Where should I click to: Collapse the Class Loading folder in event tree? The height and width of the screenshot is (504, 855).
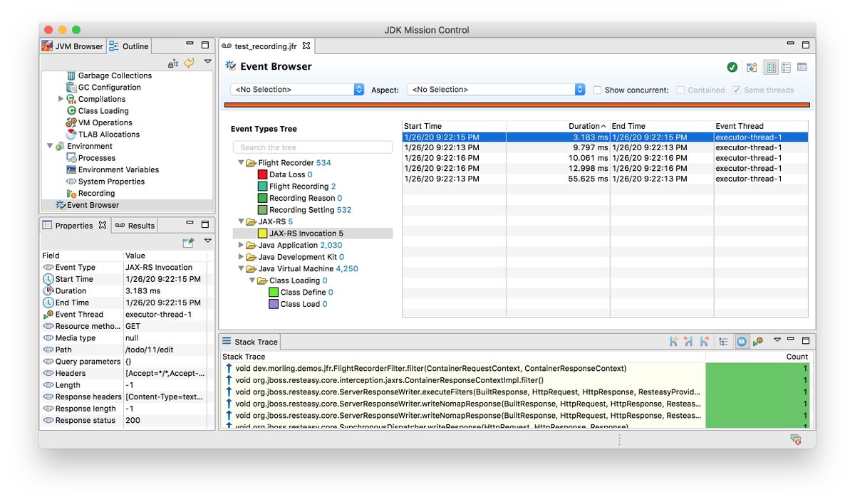pos(252,280)
